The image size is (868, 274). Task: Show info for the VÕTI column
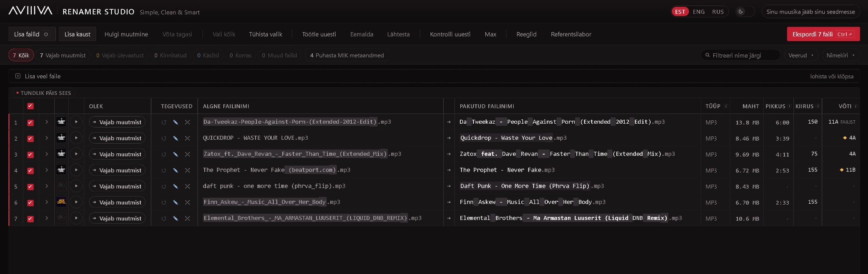(856, 106)
